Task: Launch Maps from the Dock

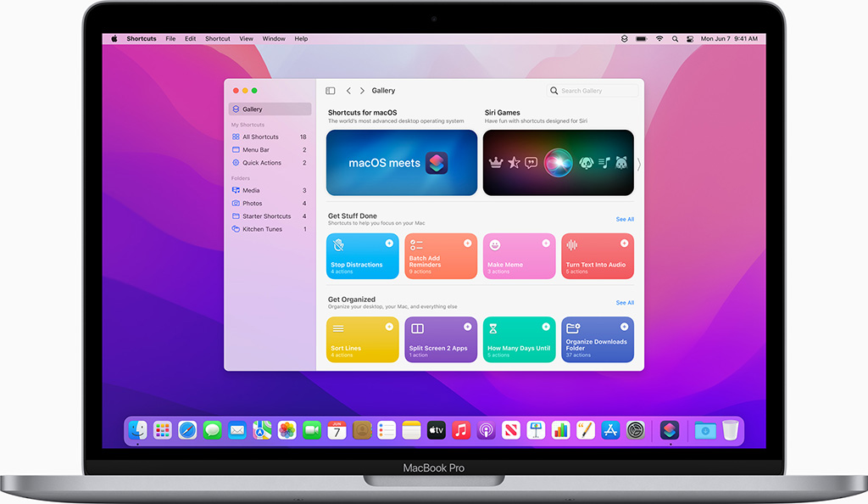Action: click(262, 430)
